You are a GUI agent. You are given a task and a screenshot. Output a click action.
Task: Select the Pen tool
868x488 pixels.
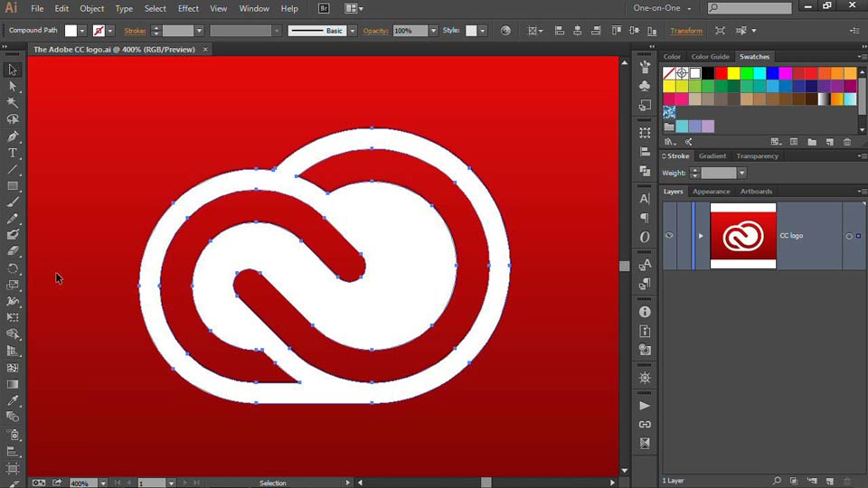[12, 136]
